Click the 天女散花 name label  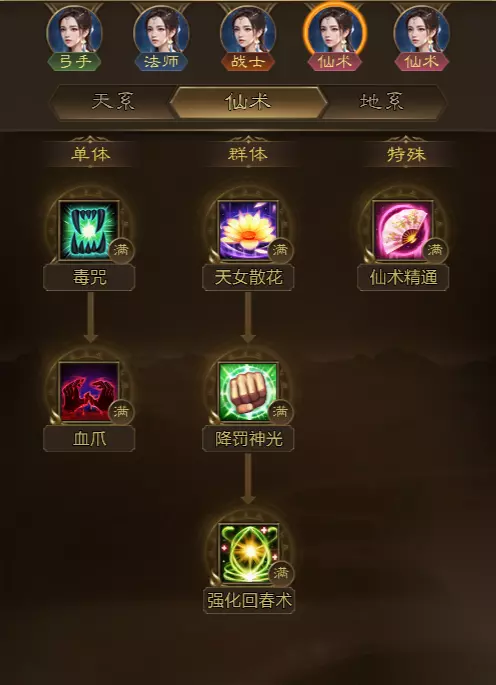click(x=248, y=277)
